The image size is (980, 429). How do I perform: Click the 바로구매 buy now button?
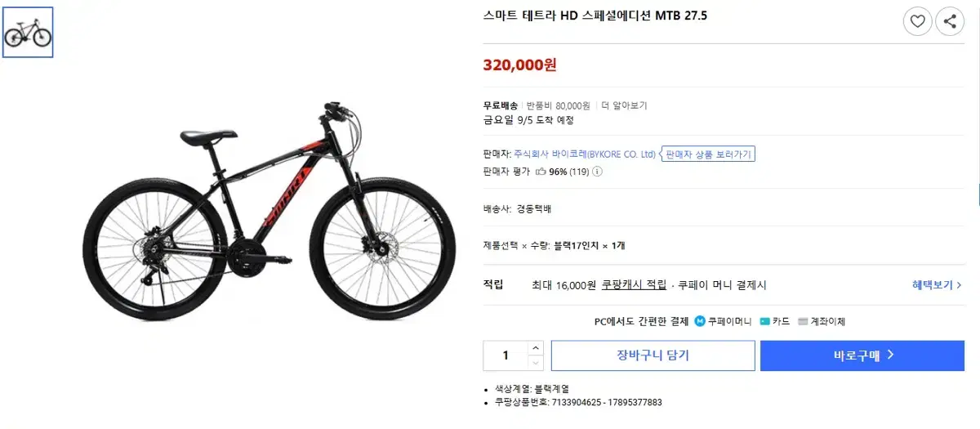pos(862,355)
